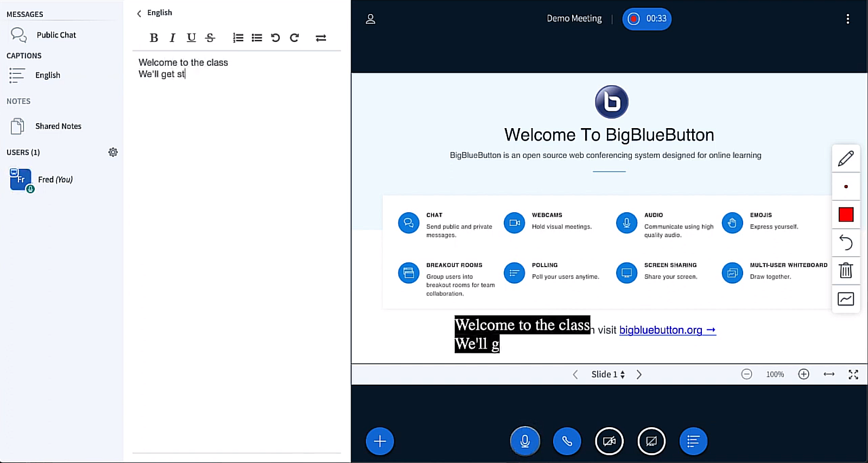
Task: Change drawing thickness dot setting
Action: 846,187
